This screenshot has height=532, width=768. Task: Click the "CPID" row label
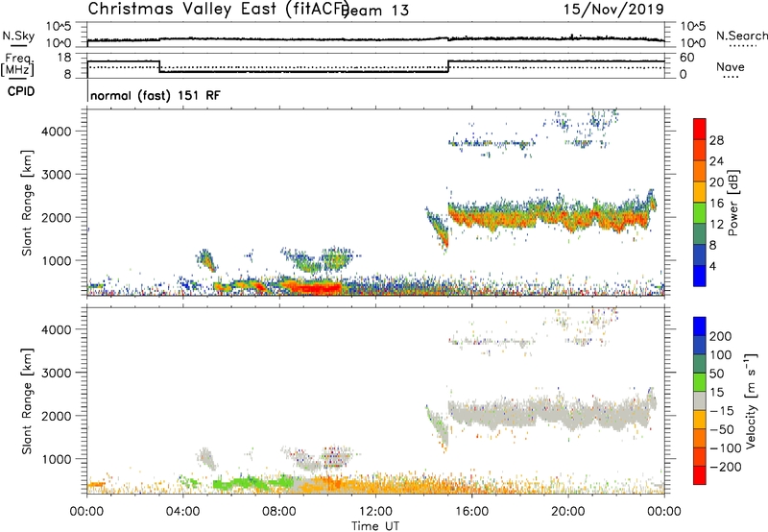21,91
